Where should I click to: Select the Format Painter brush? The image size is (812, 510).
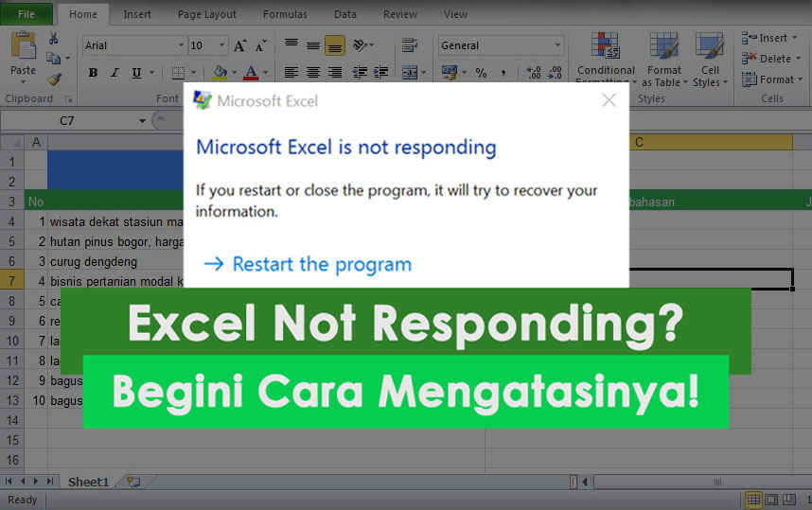54,79
